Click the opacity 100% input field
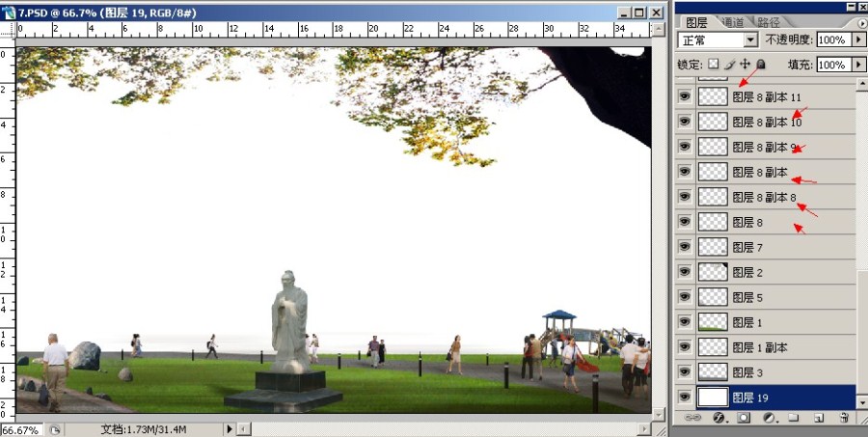 [833, 40]
